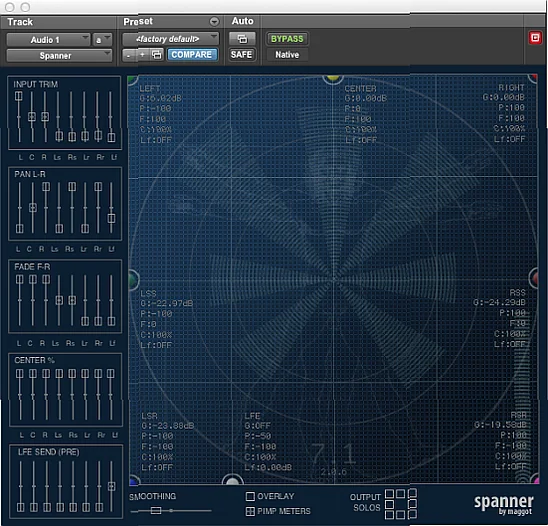The image size is (548, 526).
Task: Solo the bottom-left output in OUTPUT SOLOS grid
Action: click(389, 515)
